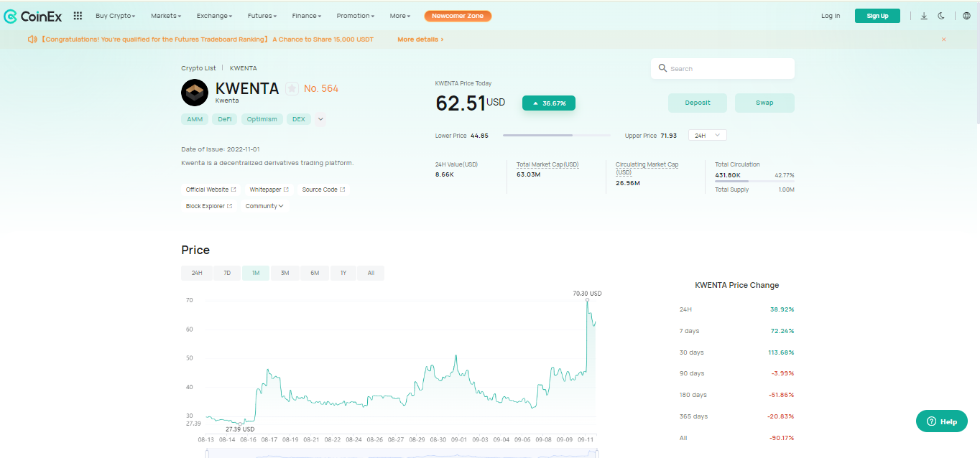
Task: Favorite KWENTA with the star icon
Action: click(x=292, y=88)
